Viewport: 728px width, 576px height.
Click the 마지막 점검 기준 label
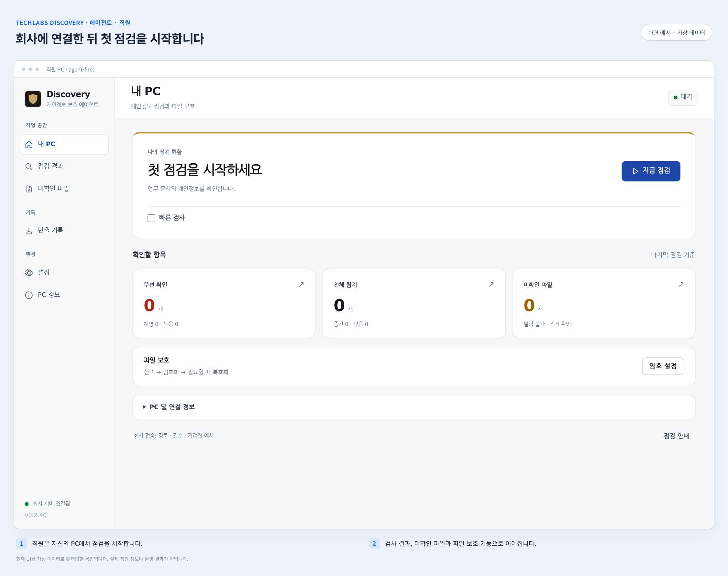coord(673,255)
